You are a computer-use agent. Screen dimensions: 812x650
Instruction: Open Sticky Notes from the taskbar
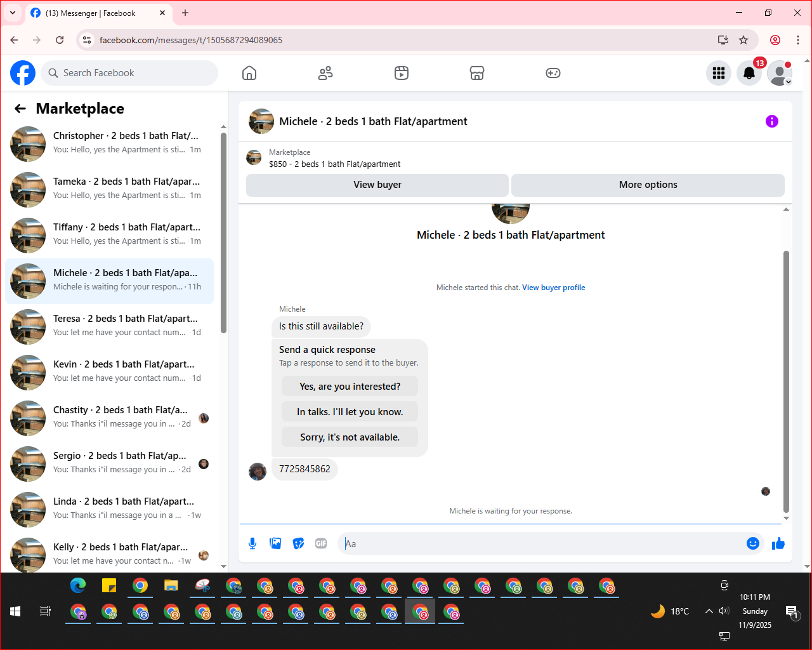[109, 585]
